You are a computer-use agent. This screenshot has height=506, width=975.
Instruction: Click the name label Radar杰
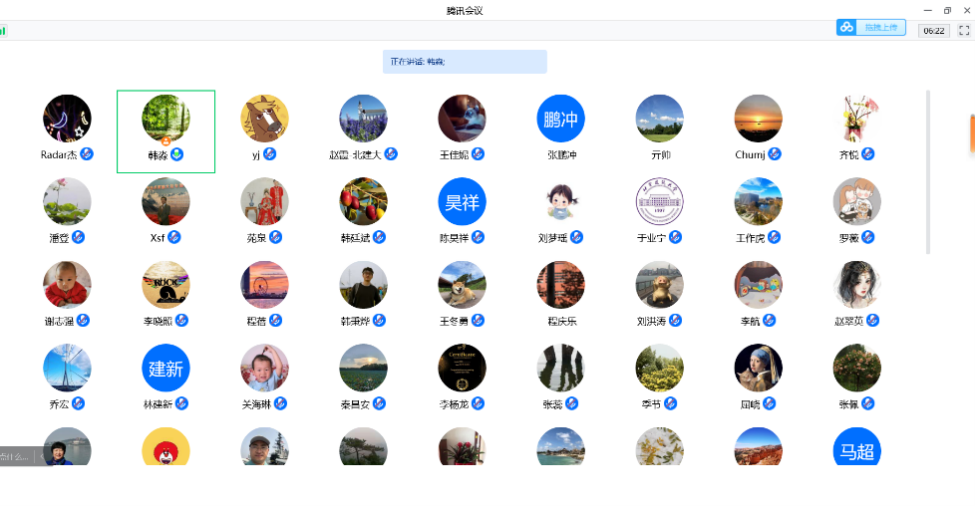coord(59,155)
